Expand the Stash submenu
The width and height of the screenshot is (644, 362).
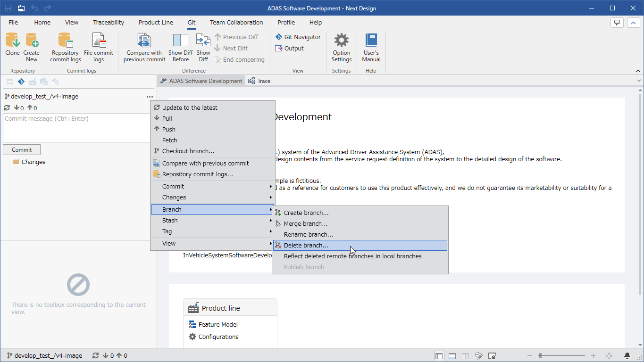click(x=212, y=220)
